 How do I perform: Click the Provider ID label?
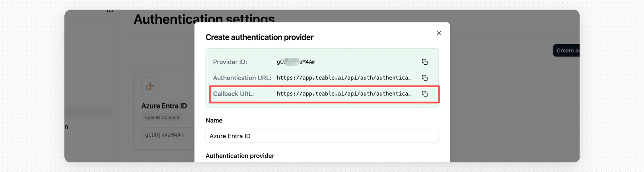pos(230,62)
